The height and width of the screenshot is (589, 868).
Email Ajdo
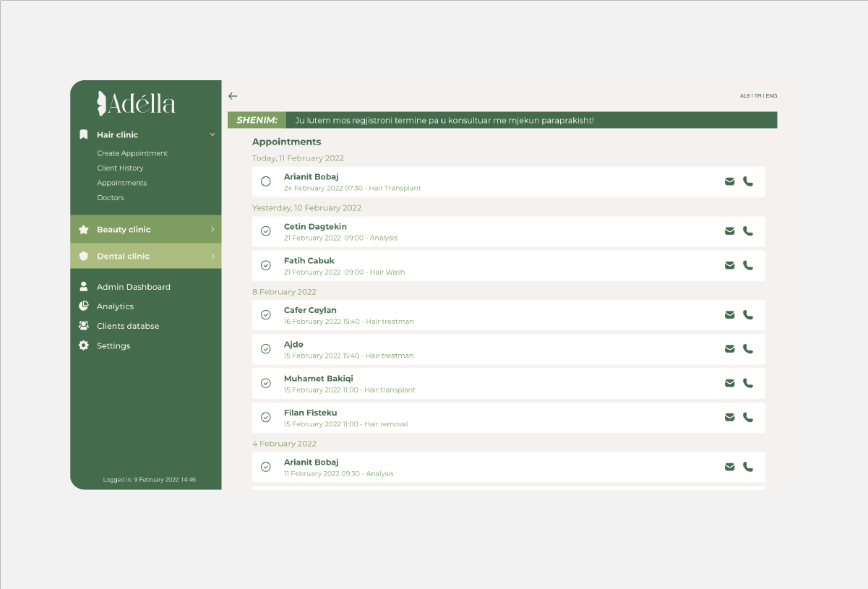pyautogui.click(x=730, y=349)
